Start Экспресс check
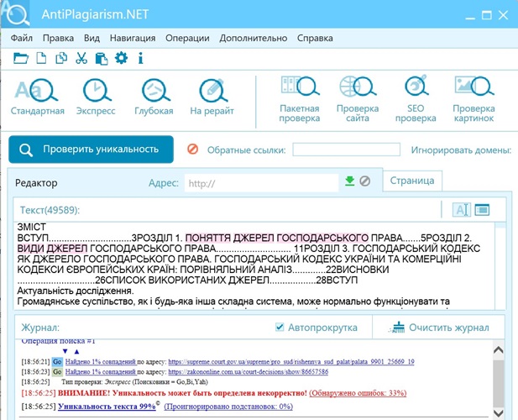 point(96,97)
